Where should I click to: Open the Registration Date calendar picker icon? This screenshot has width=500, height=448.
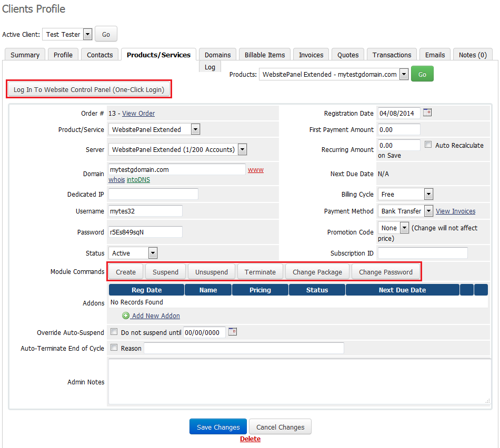point(427,113)
